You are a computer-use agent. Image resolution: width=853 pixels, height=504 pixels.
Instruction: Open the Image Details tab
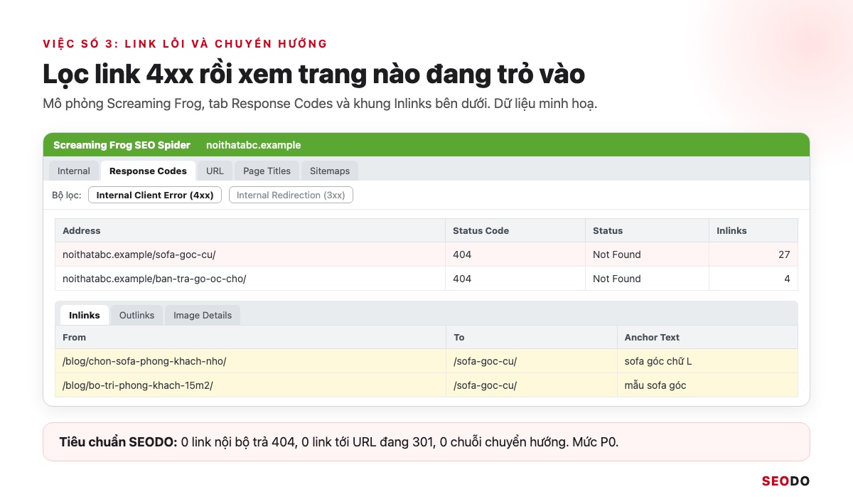point(203,315)
